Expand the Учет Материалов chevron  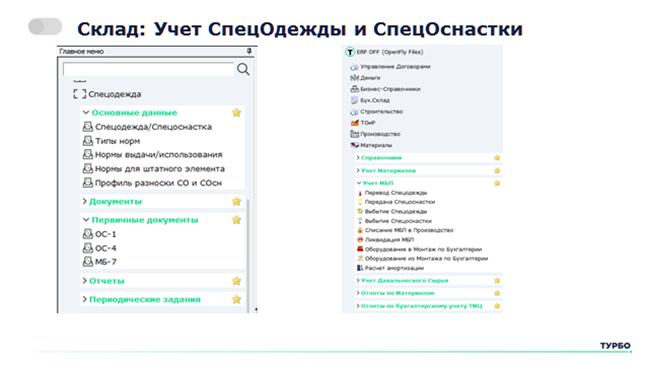[358, 170]
